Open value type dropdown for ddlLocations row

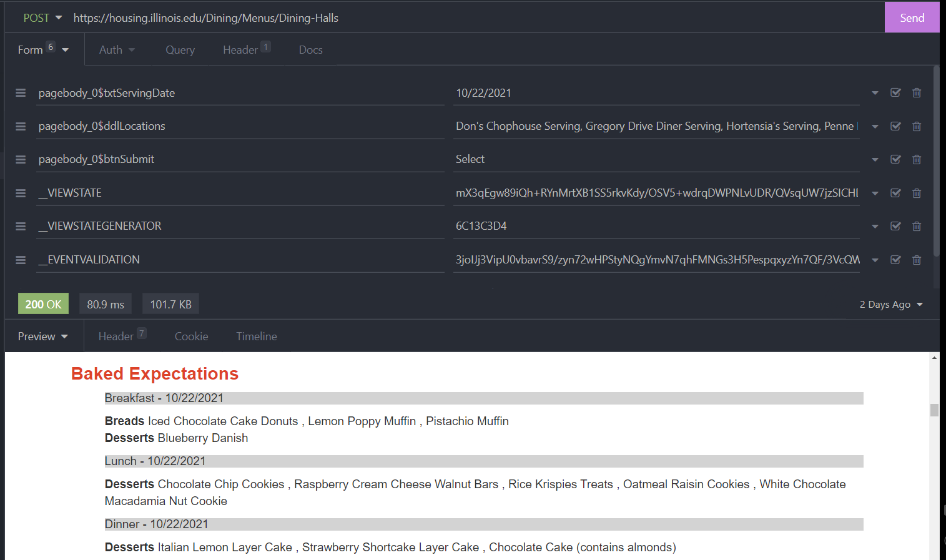pyautogui.click(x=875, y=126)
